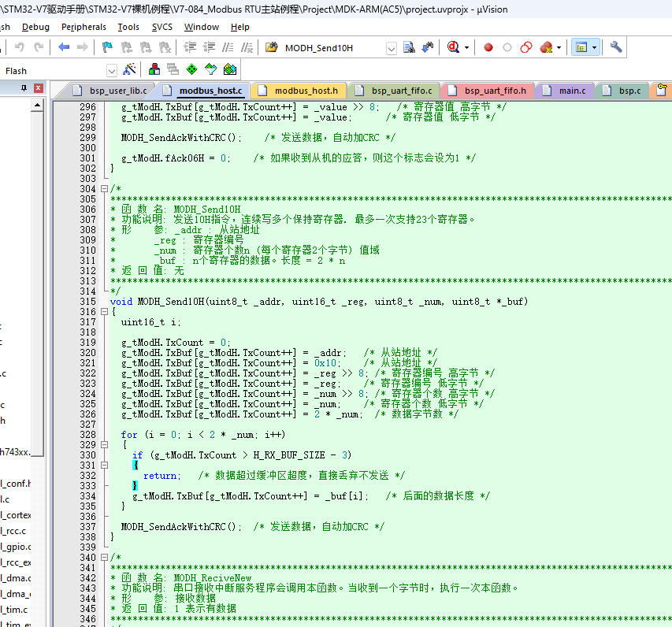Navigate forward with the gray arrow
The image size is (672, 627).
click(x=82, y=46)
